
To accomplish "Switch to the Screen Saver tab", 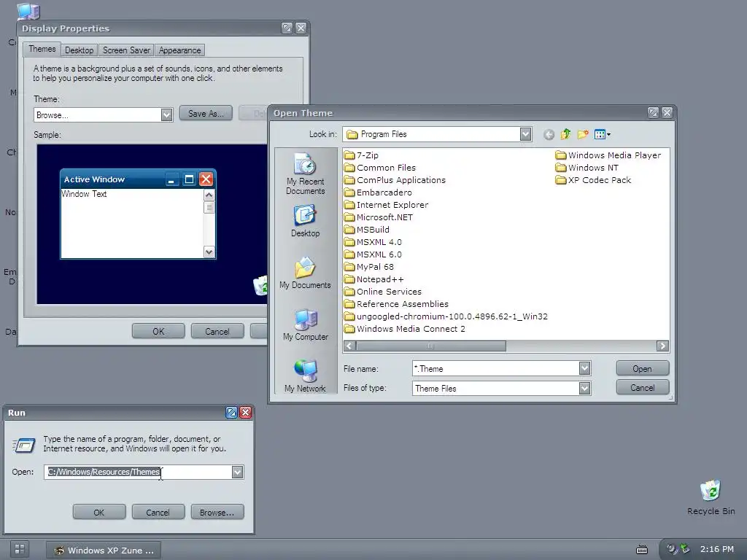I will click(126, 50).
